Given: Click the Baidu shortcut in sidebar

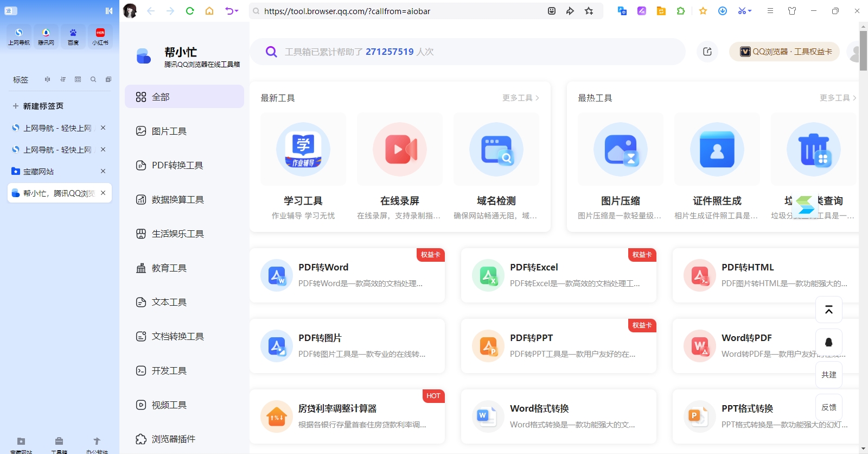Looking at the screenshot, I should click(x=73, y=36).
